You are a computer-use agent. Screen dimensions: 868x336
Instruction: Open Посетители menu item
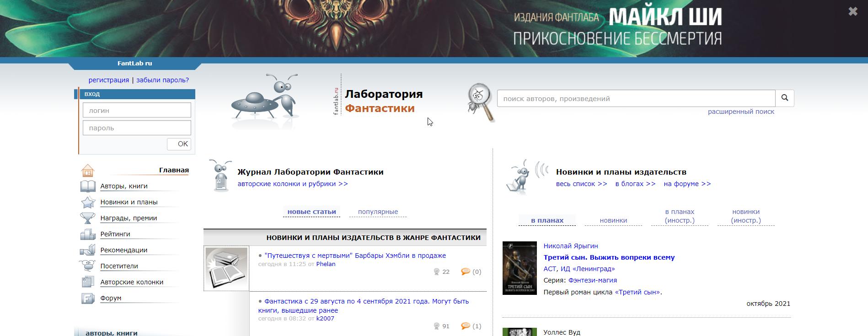coord(119,266)
